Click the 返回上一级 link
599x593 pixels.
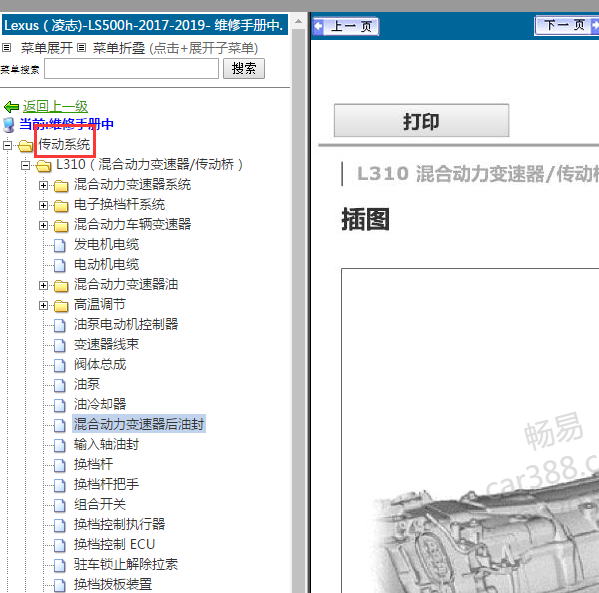[x=55, y=107]
